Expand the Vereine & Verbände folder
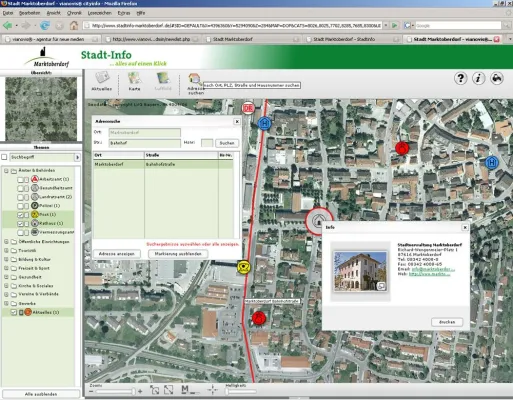 pyautogui.click(x=6, y=294)
